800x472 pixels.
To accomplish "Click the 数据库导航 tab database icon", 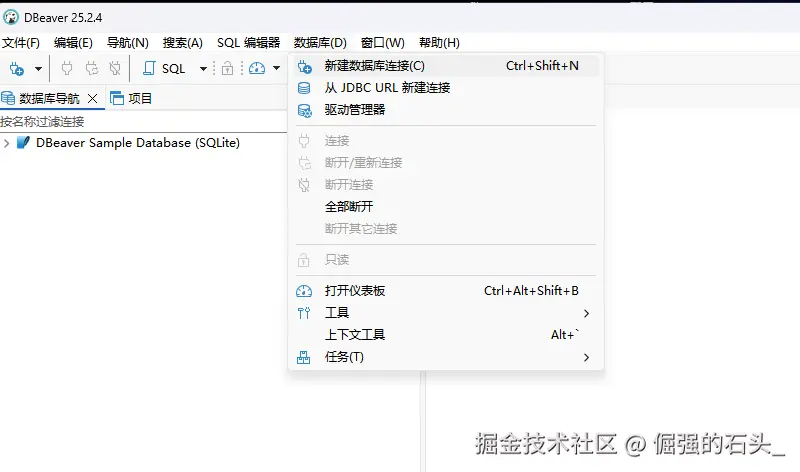I will [x=8, y=98].
